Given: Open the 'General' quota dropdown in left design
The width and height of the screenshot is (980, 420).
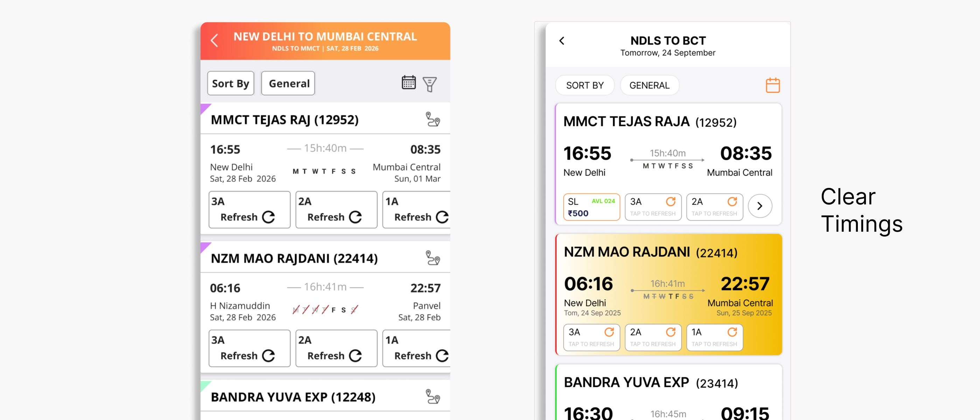Looking at the screenshot, I should click(x=288, y=83).
